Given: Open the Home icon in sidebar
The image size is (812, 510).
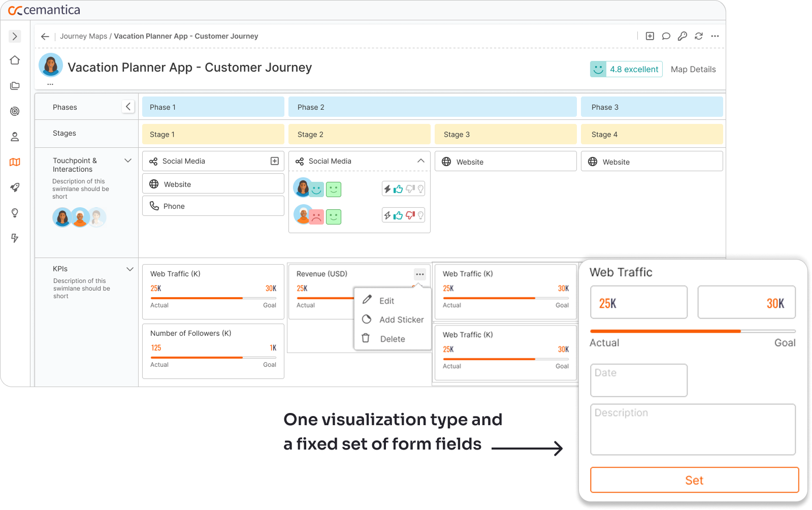Looking at the screenshot, I should (15, 60).
